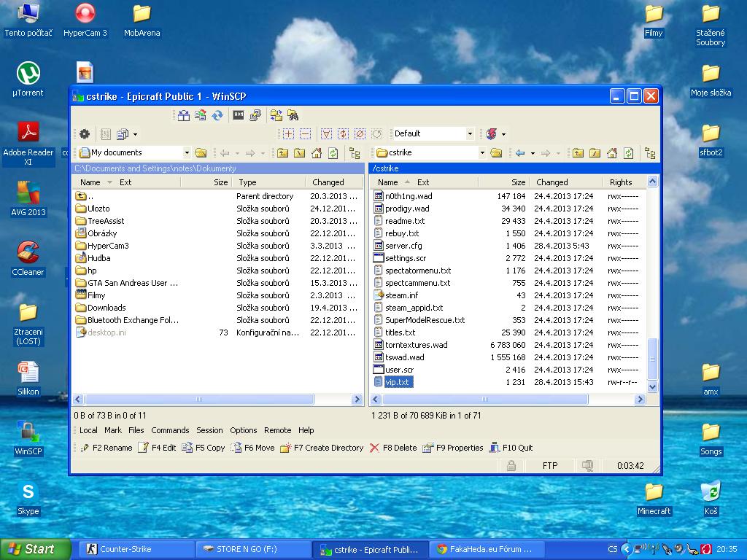Click the Windows Start button
This screenshot has width=747, height=560.
pyautogui.click(x=34, y=549)
